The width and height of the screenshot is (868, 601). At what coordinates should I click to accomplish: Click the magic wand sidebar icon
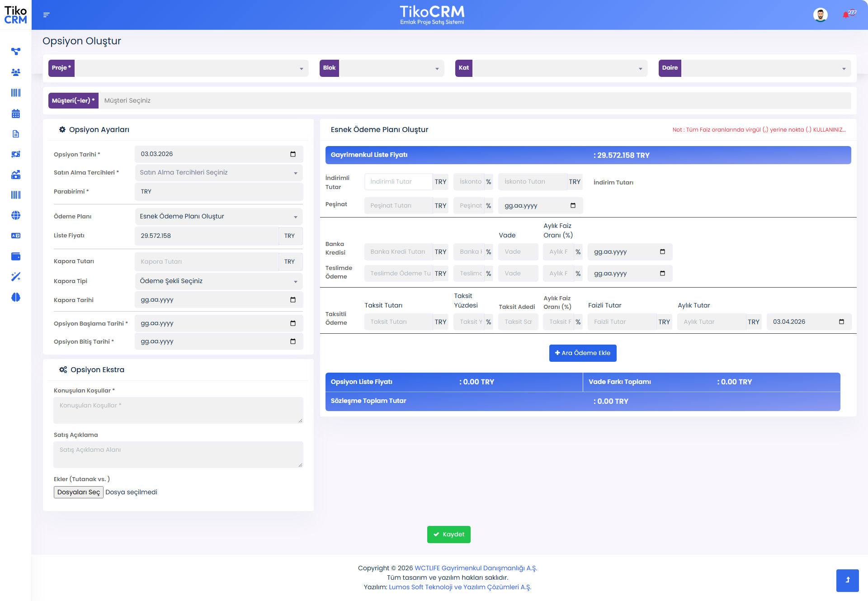[x=16, y=277]
